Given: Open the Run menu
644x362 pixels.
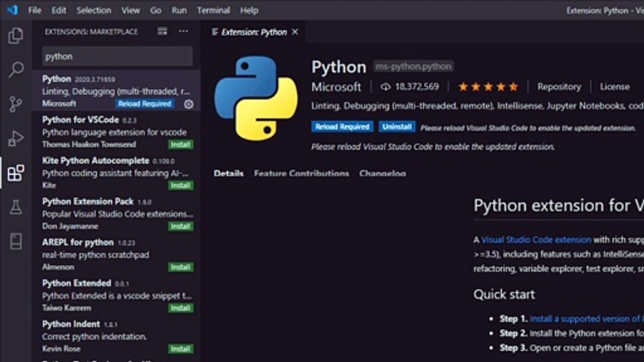Looking at the screenshot, I should pos(179,10).
